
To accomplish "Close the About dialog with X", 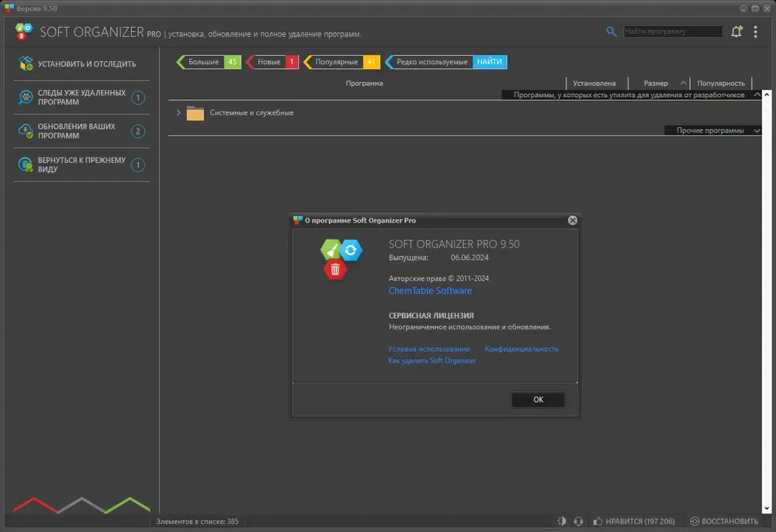I will 572,220.
